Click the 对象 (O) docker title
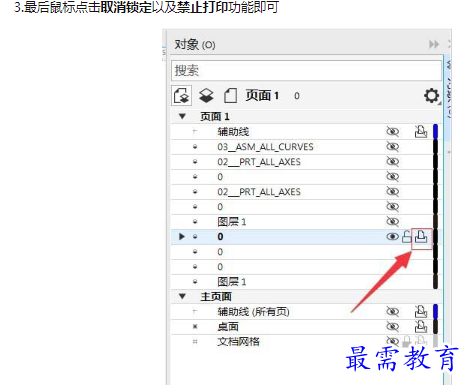Image resolution: width=467 pixels, height=390 pixels. click(195, 44)
